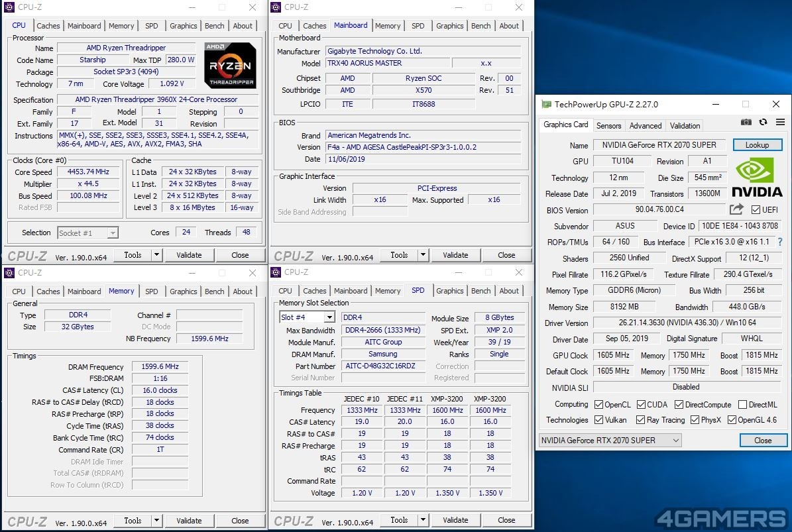This screenshot has width=792, height=532.
Task: Toggle the PhysX checkbox
Action: pos(695,420)
